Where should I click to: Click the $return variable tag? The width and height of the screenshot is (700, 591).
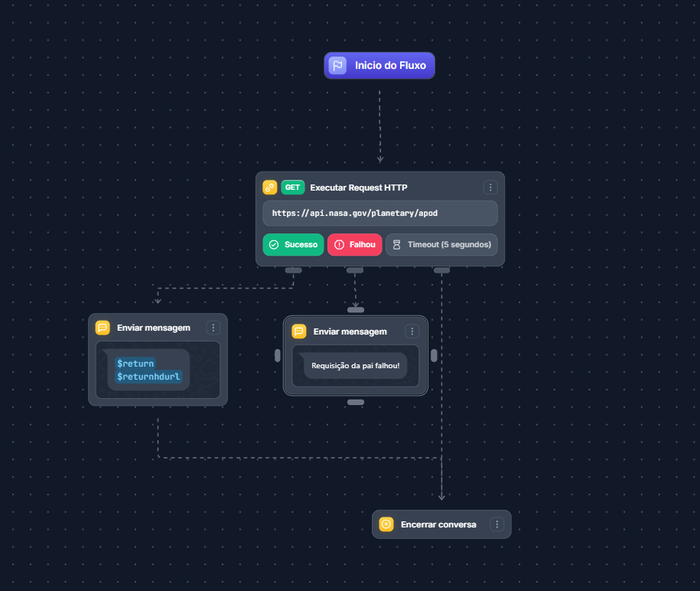click(135, 363)
